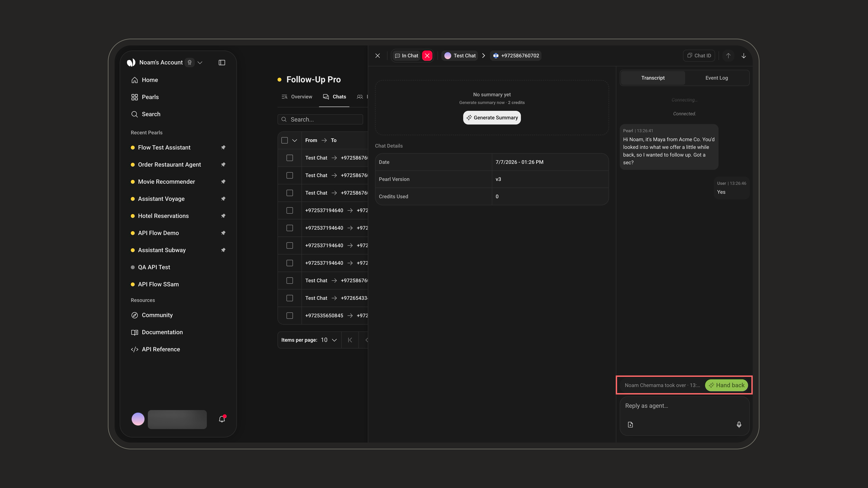The image size is (868, 488).
Task: Expand the Noam's Account dropdown
Action: 200,63
